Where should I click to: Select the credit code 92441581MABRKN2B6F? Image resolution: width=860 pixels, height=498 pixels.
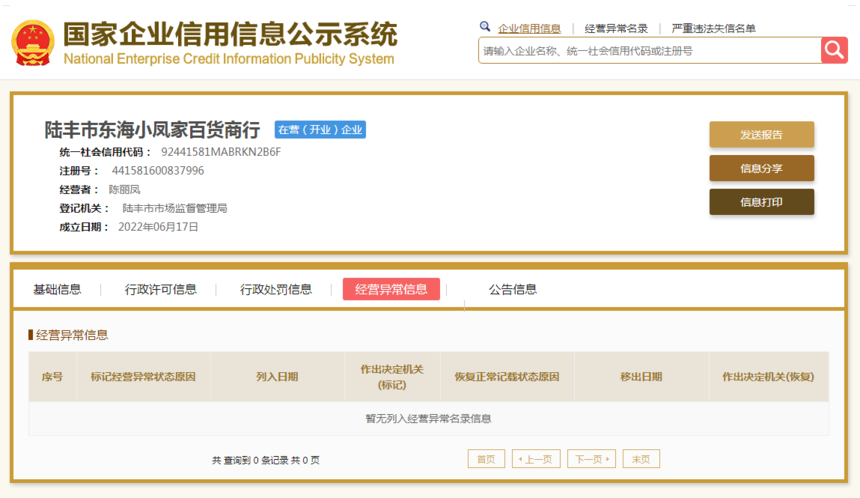[x=220, y=152]
